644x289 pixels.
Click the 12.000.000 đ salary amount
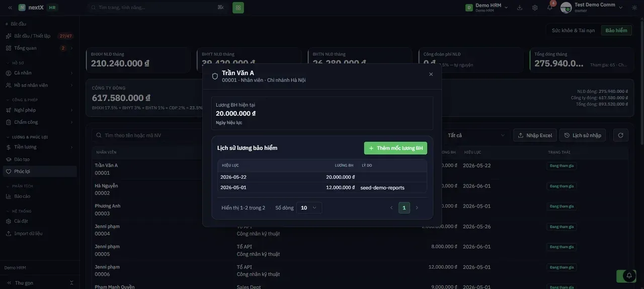tap(340, 187)
